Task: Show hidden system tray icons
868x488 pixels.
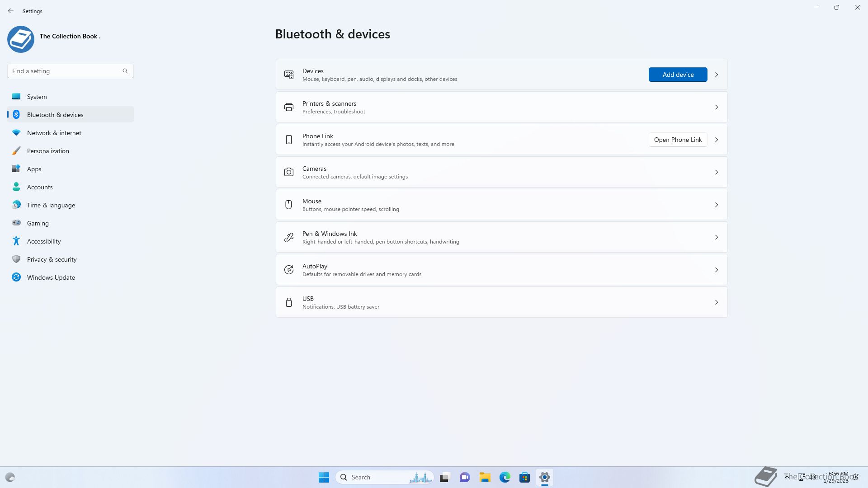Action: tap(787, 477)
